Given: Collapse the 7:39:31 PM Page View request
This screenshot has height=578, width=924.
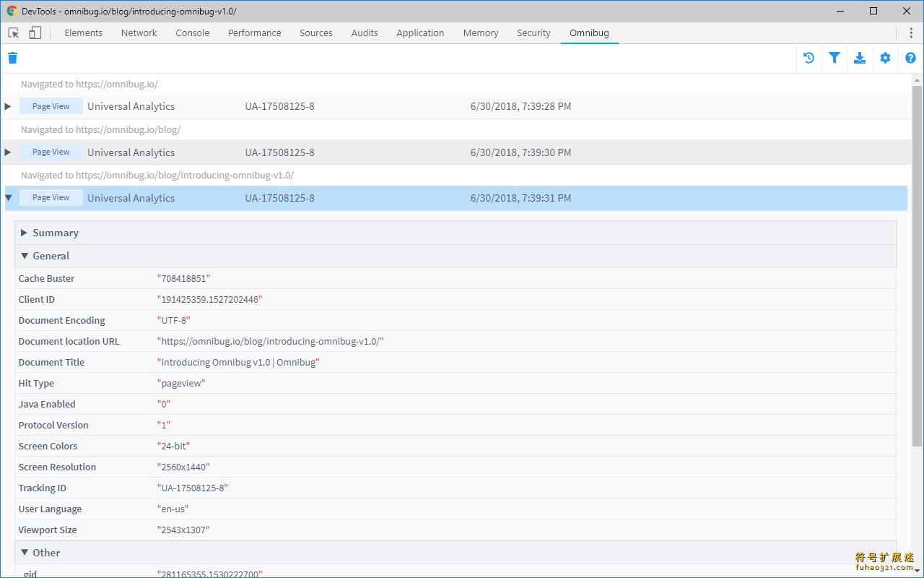Looking at the screenshot, I should [8, 197].
